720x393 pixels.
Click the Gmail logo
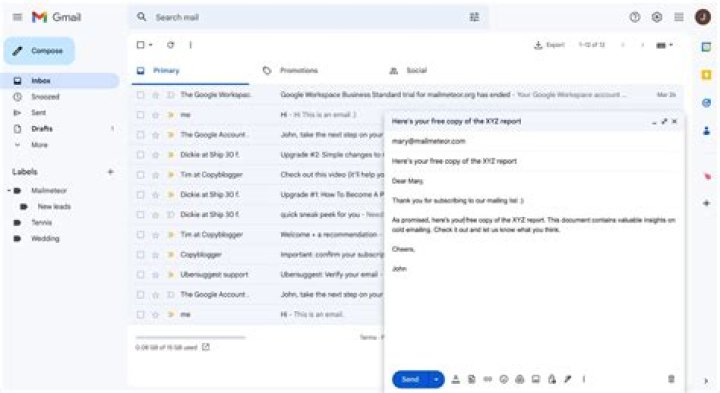pos(56,17)
